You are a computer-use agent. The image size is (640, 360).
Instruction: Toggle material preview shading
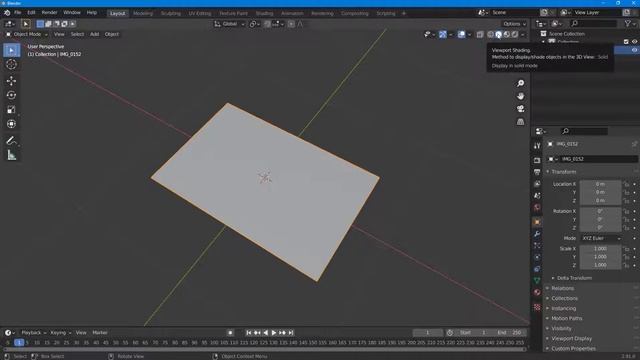pos(507,35)
